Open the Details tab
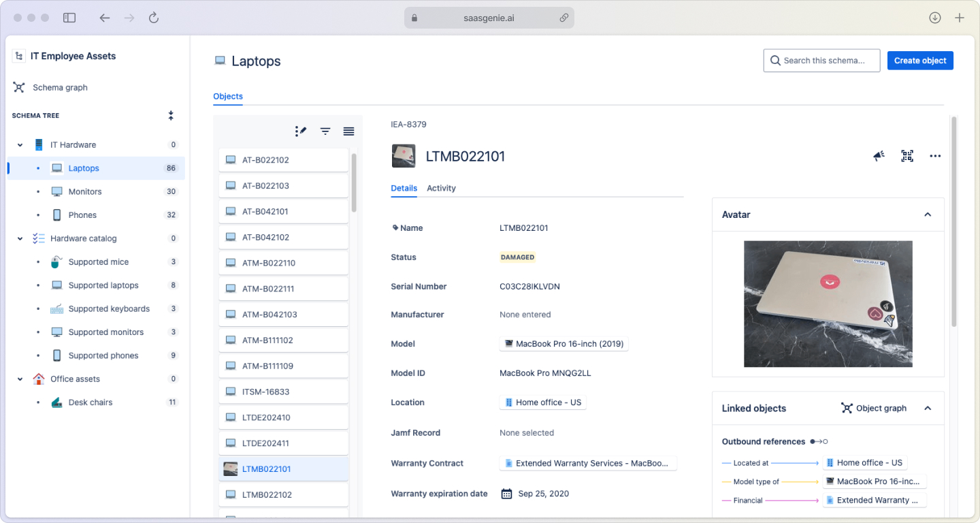The image size is (980, 523). tap(404, 188)
